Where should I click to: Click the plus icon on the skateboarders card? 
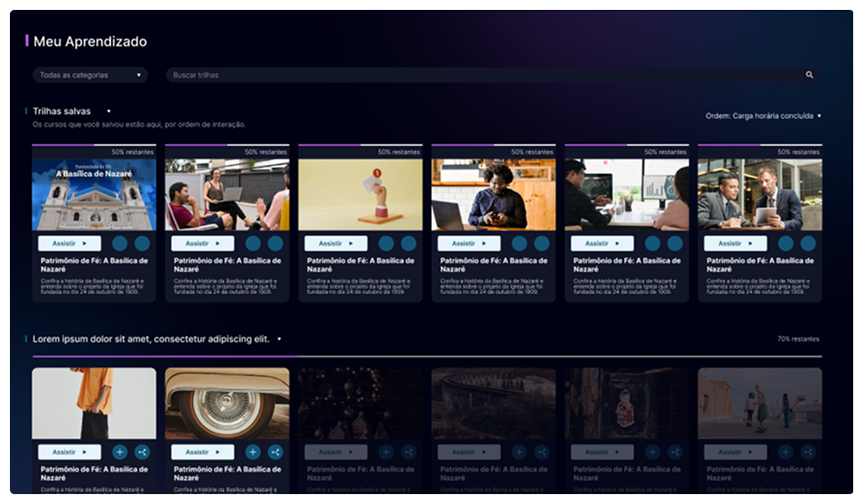[x=786, y=453]
